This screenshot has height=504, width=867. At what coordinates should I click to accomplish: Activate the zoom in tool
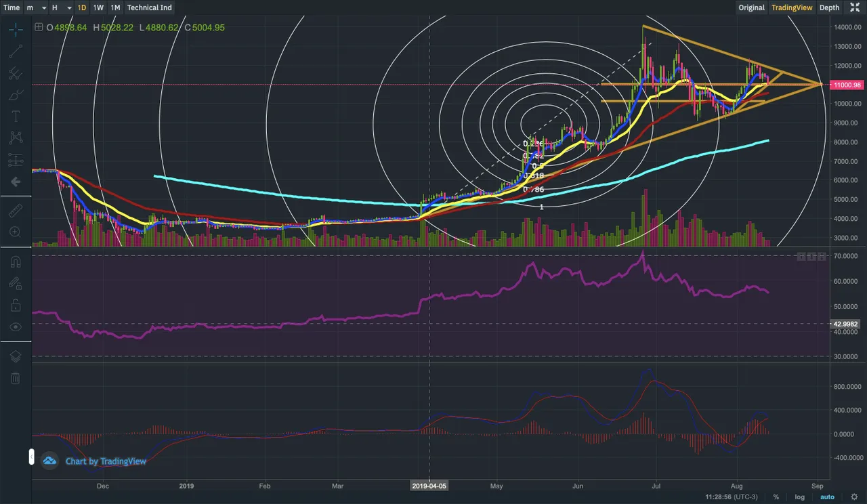tap(15, 232)
